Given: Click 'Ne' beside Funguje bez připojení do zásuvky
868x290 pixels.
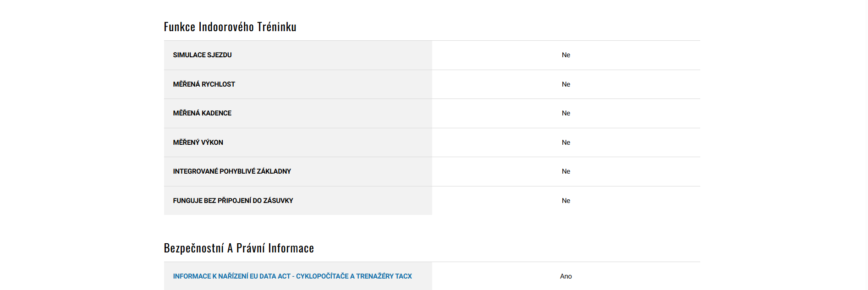Looking at the screenshot, I should pyautogui.click(x=566, y=201).
